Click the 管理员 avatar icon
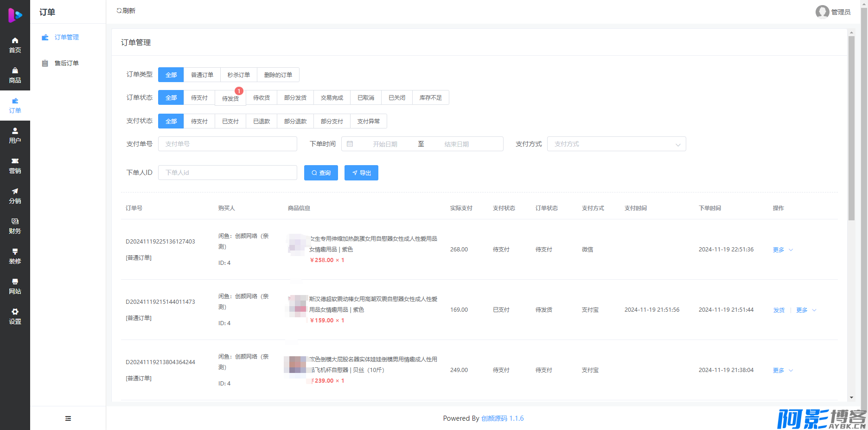 tap(822, 12)
